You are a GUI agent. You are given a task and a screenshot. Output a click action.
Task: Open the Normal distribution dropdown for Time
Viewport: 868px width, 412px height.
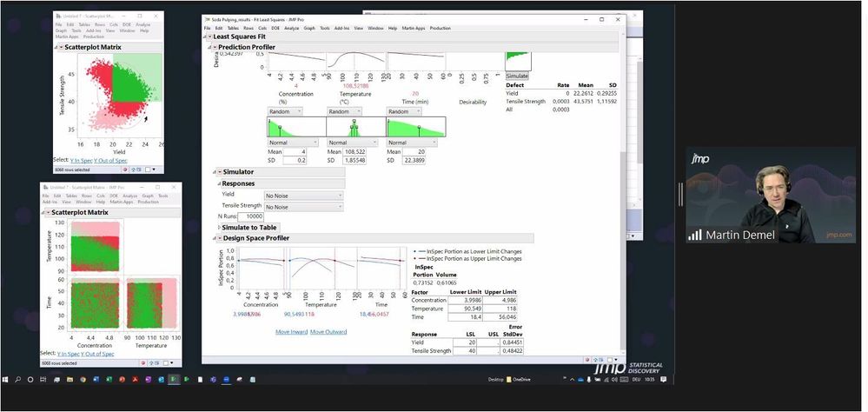[412, 143]
